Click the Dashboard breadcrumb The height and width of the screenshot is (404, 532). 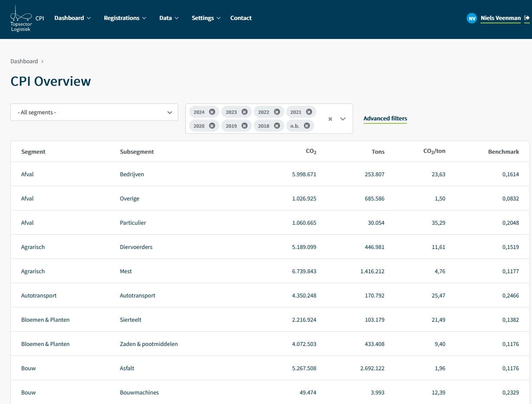point(24,61)
